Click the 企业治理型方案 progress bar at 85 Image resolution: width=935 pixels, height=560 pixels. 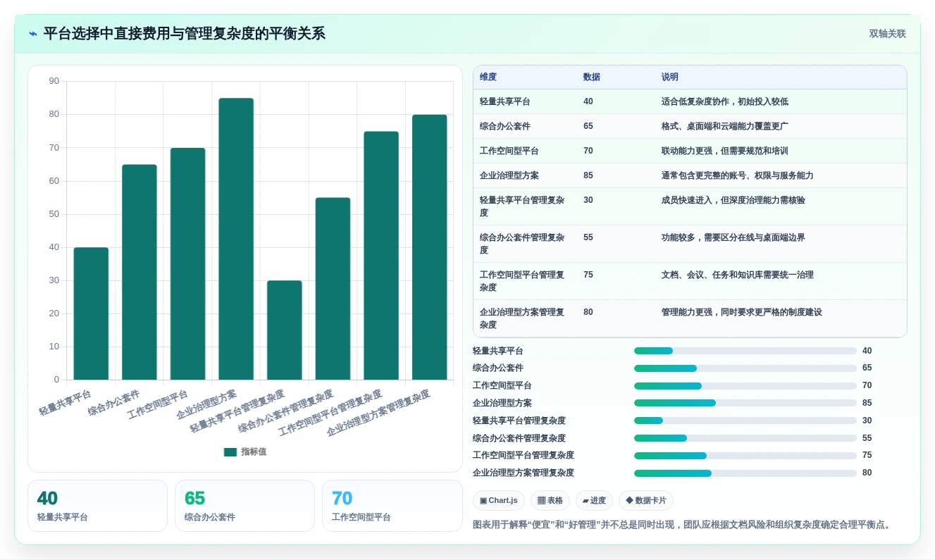pyautogui.click(x=745, y=403)
